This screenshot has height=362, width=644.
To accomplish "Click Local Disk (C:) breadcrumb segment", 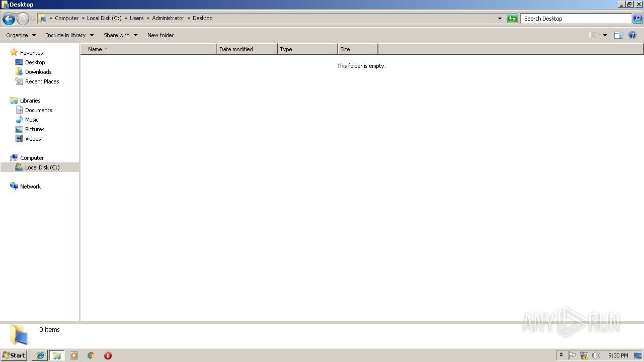I will tap(104, 18).
